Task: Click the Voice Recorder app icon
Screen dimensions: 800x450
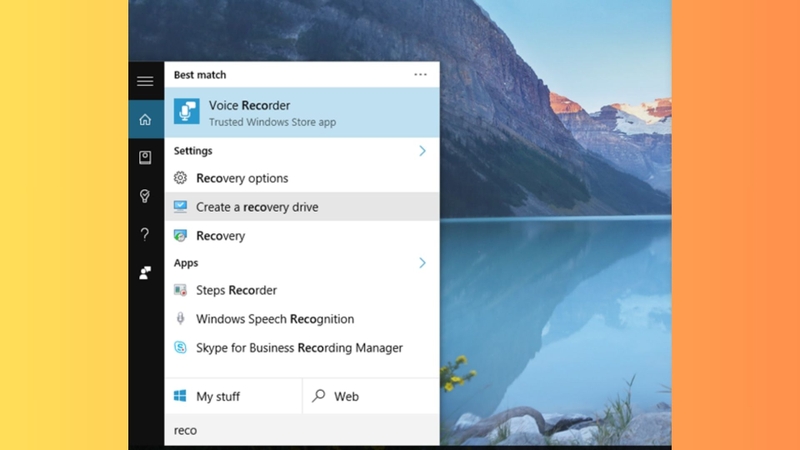Action: pyautogui.click(x=187, y=112)
